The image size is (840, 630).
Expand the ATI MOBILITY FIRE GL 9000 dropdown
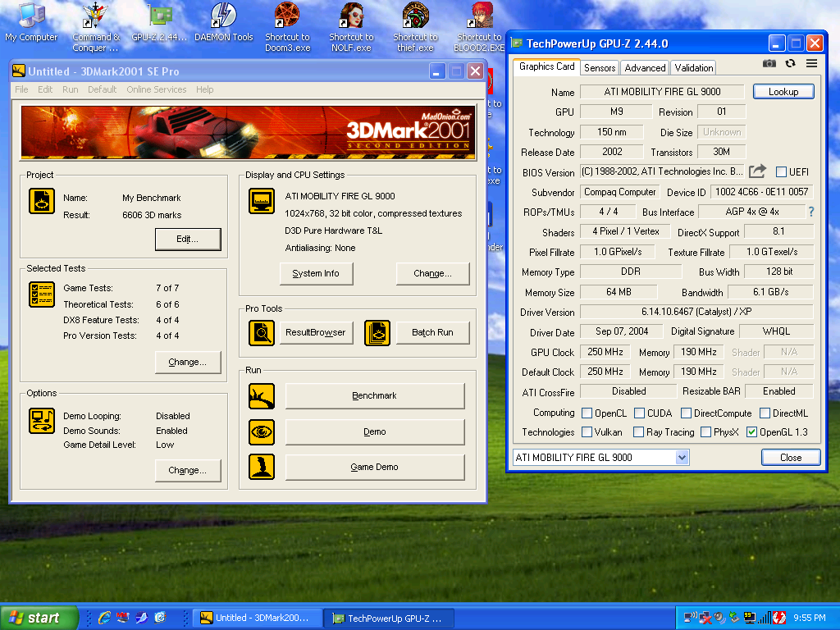point(682,457)
